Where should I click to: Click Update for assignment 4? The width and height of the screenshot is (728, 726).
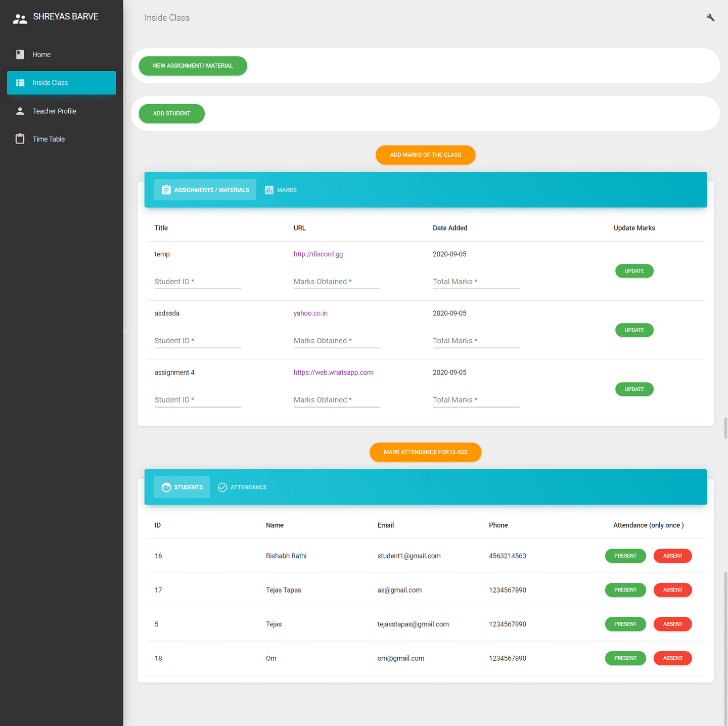point(634,389)
